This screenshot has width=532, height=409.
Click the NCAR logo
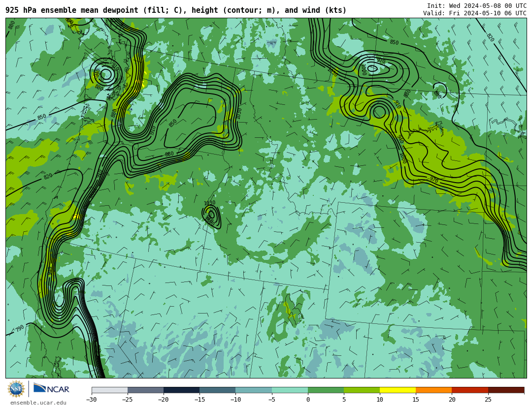coord(51,389)
